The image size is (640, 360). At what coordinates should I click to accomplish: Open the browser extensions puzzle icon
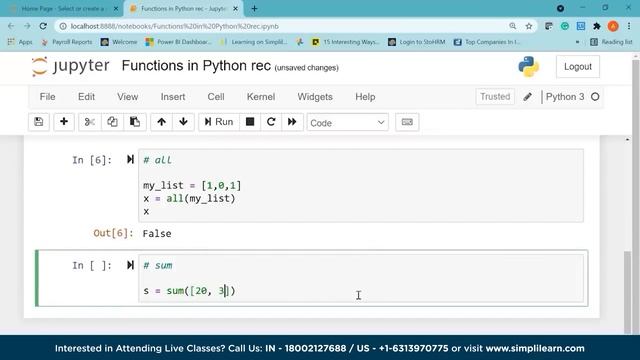coord(597,26)
